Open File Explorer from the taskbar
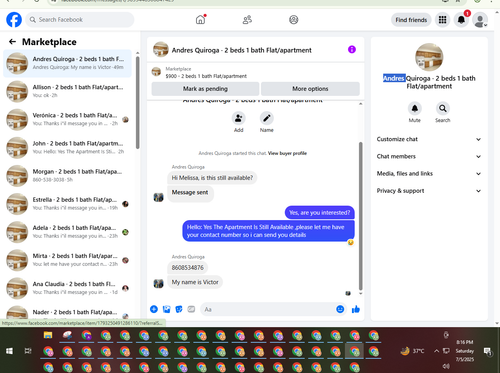This screenshot has width=500, height=373. [48, 335]
